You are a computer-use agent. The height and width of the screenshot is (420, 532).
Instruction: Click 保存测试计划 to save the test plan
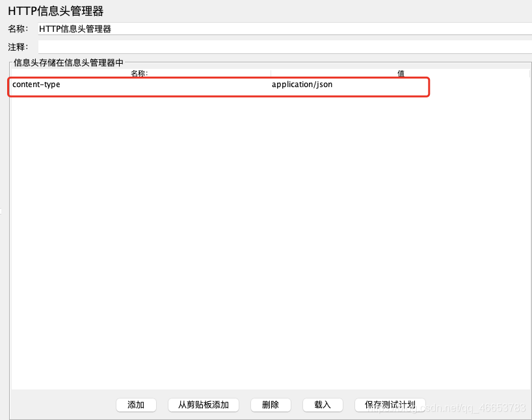[x=389, y=405]
